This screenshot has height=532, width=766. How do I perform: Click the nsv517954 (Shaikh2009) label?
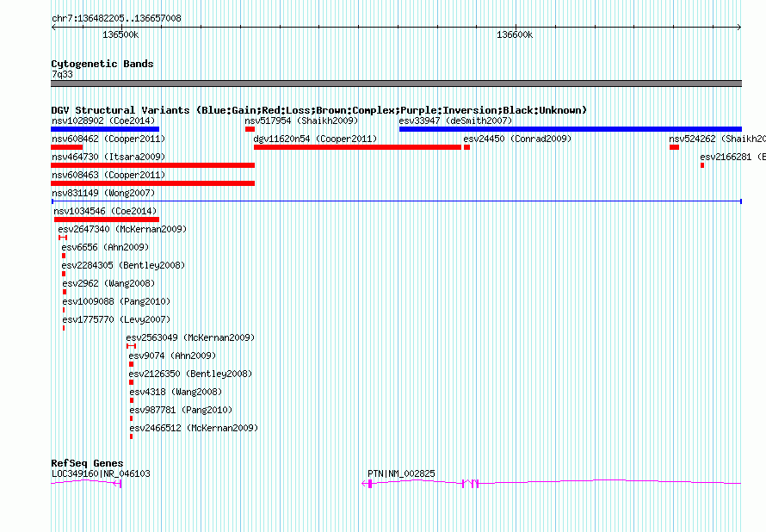[301, 121]
